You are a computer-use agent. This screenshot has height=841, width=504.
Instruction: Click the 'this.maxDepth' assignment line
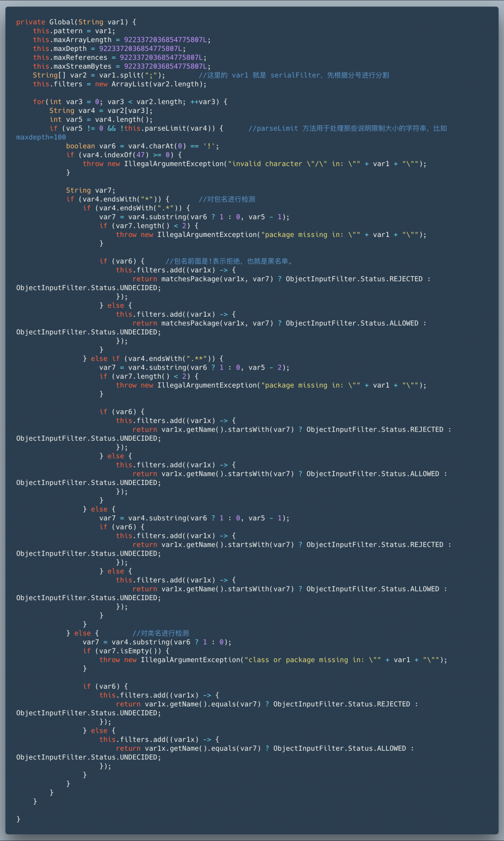coord(109,49)
